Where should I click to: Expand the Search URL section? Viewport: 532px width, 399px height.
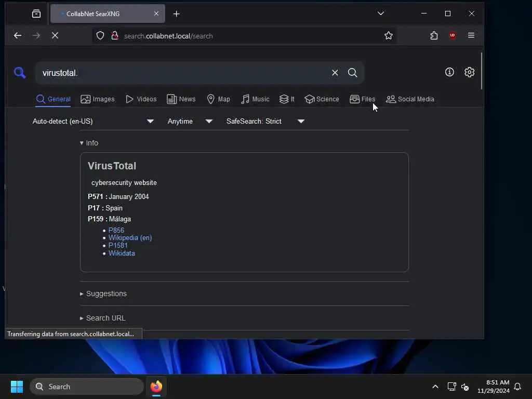(102, 318)
